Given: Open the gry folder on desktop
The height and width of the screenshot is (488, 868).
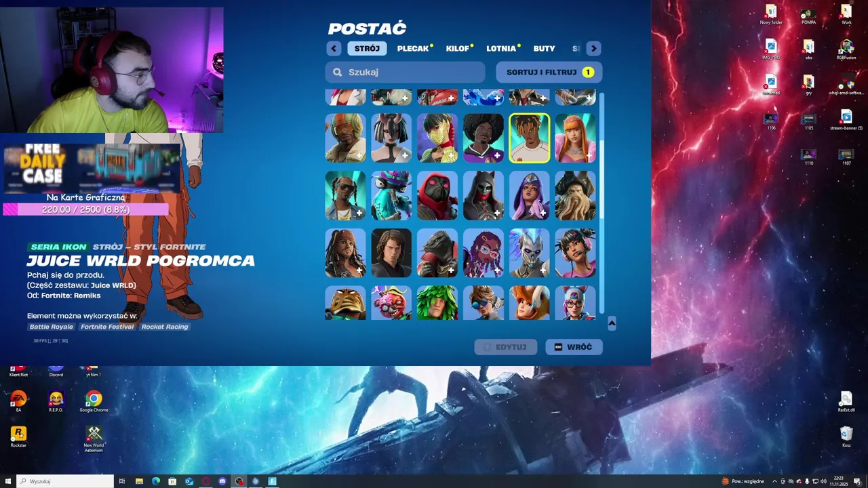Looking at the screenshot, I should click(808, 85).
